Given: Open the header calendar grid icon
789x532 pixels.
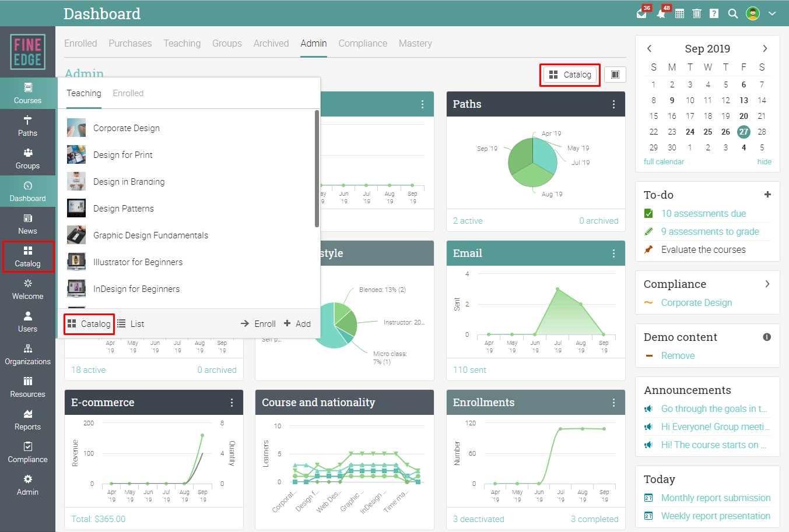Looking at the screenshot, I should 679,13.
